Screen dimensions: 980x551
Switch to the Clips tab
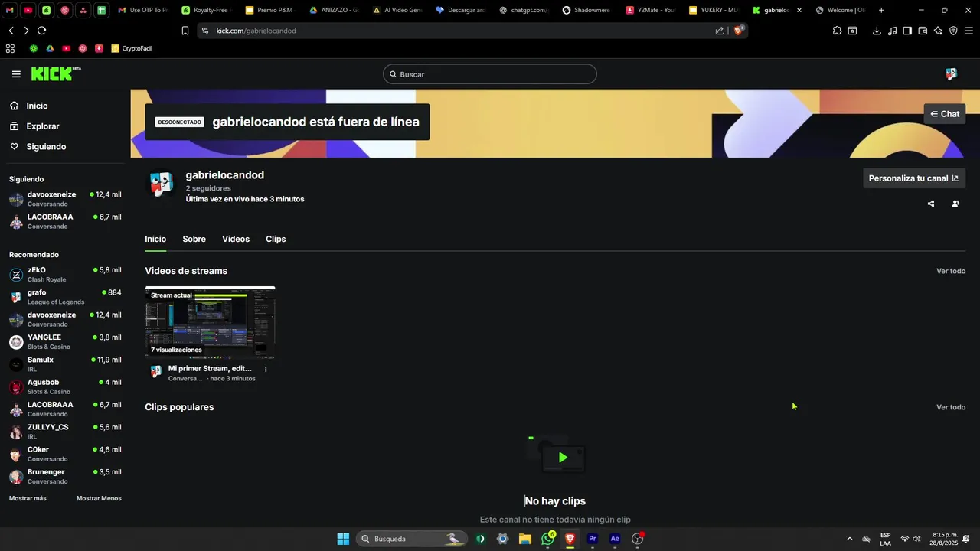point(276,239)
